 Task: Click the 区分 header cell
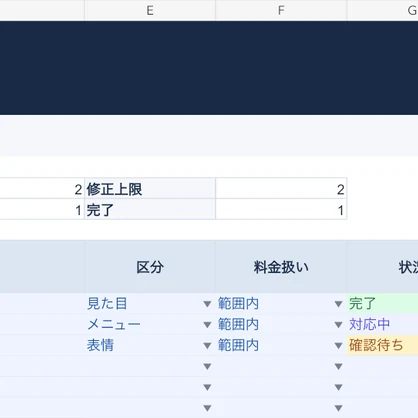150,267
